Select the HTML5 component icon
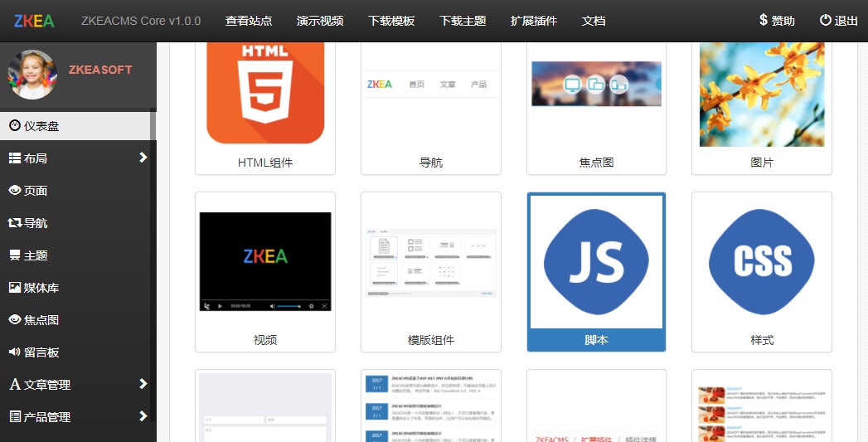 [265, 93]
